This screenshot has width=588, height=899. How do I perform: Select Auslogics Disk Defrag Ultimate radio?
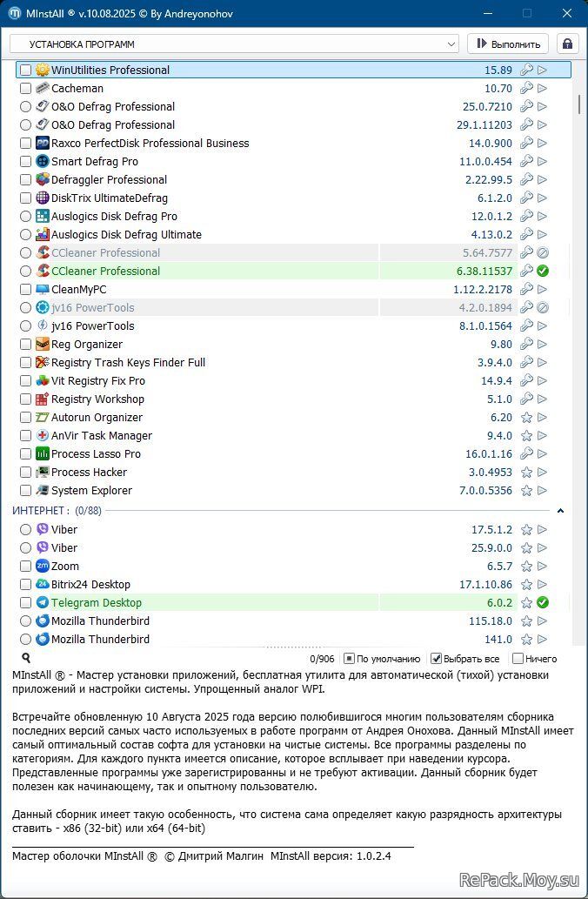(25, 234)
